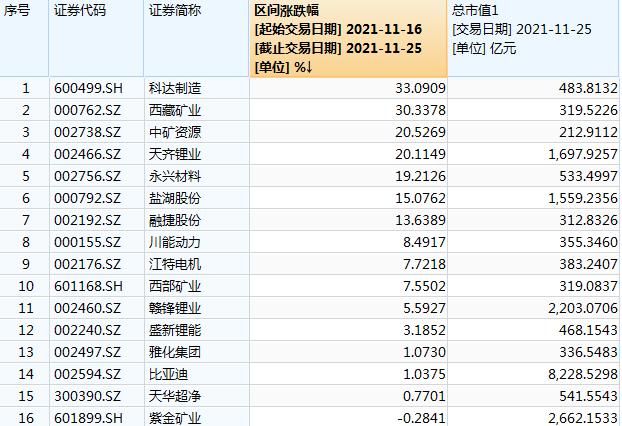
Task: Select stock code 002594.SZ
Action: (x=87, y=374)
